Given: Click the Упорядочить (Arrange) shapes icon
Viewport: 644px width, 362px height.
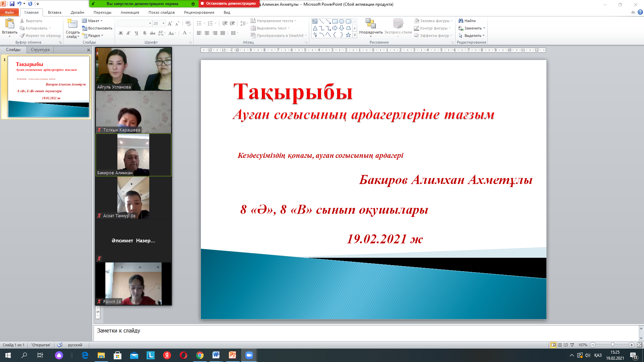Looking at the screenshot, I should [370, 23].
